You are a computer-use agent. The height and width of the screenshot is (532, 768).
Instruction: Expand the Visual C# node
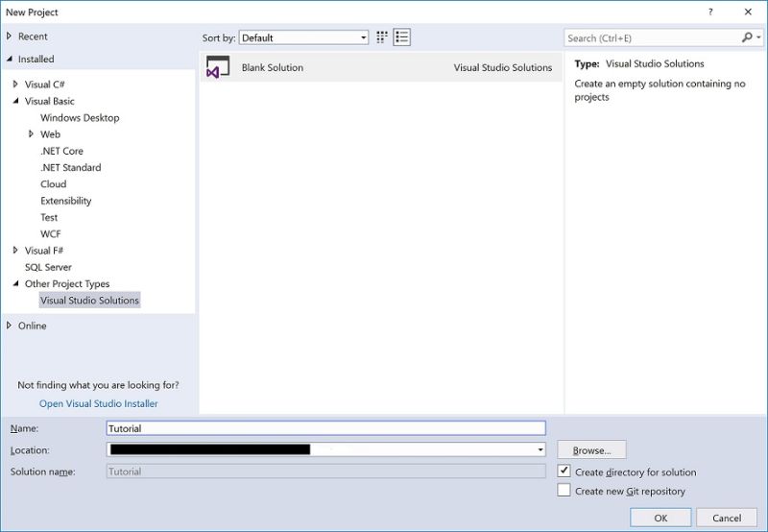tap(15, 85)
